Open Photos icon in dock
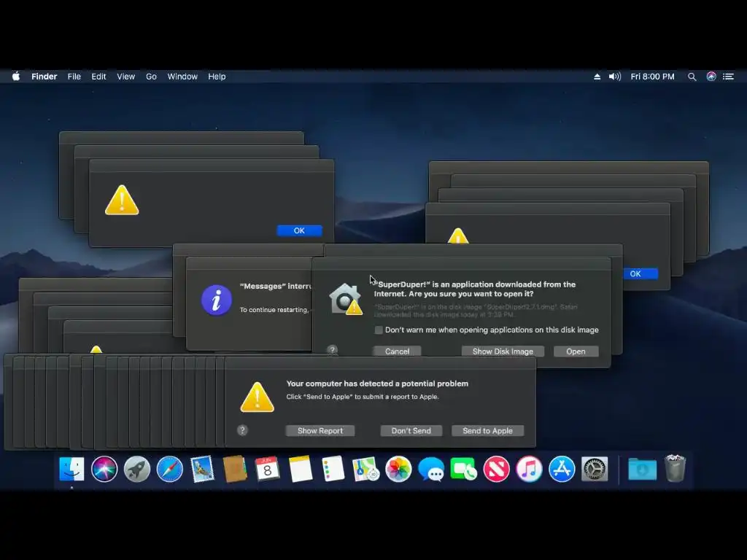This screenshot has height=560, width=747. click(398, 469)
